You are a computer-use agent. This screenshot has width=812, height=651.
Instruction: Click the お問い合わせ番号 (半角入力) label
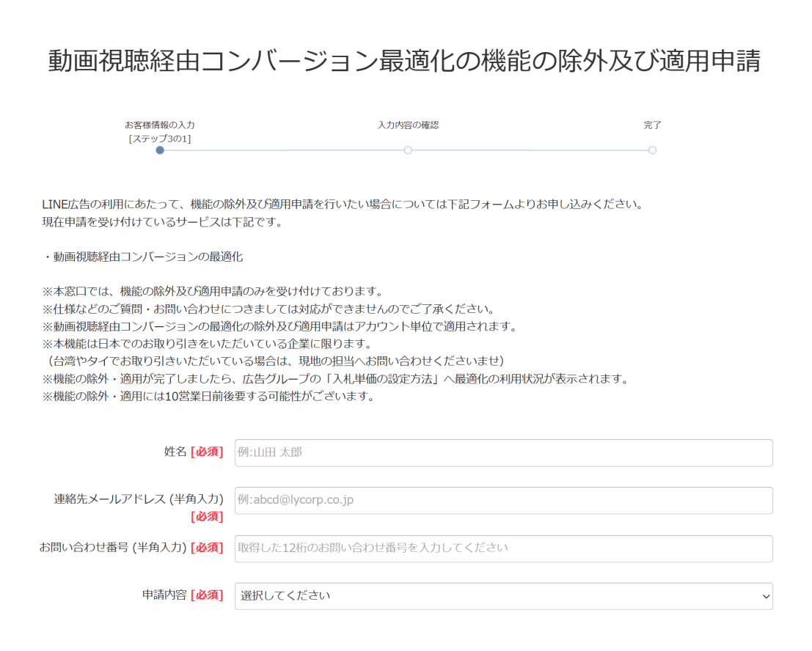114,548
